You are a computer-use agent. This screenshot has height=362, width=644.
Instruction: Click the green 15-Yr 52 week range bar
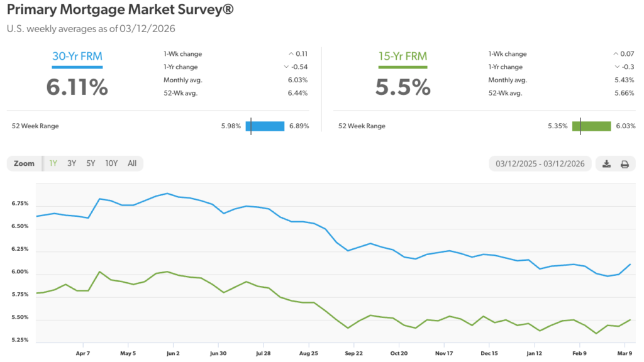(x=591, y=126)
